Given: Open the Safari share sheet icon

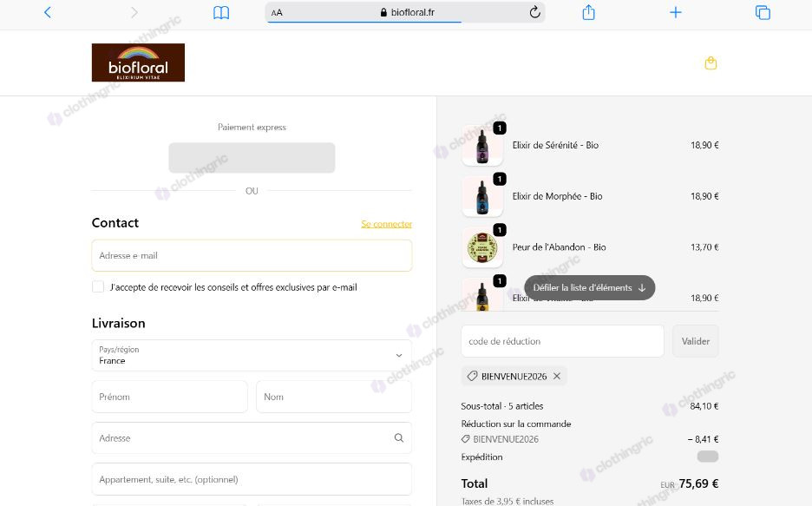Looking at the screenshot, I should point(588,12).
